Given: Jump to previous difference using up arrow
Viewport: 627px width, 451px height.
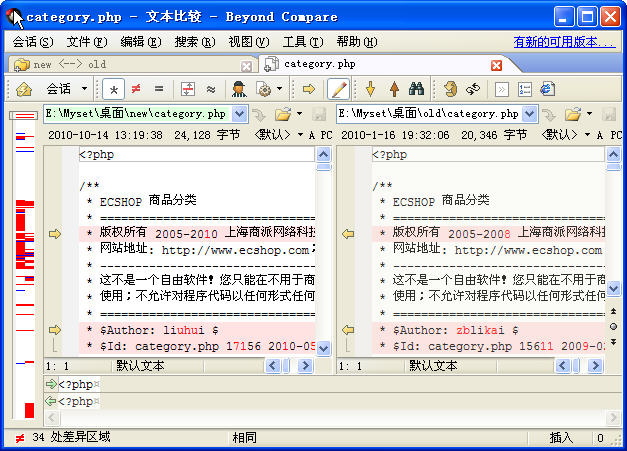Looking at the screenshot, I should tap(393, 89).
